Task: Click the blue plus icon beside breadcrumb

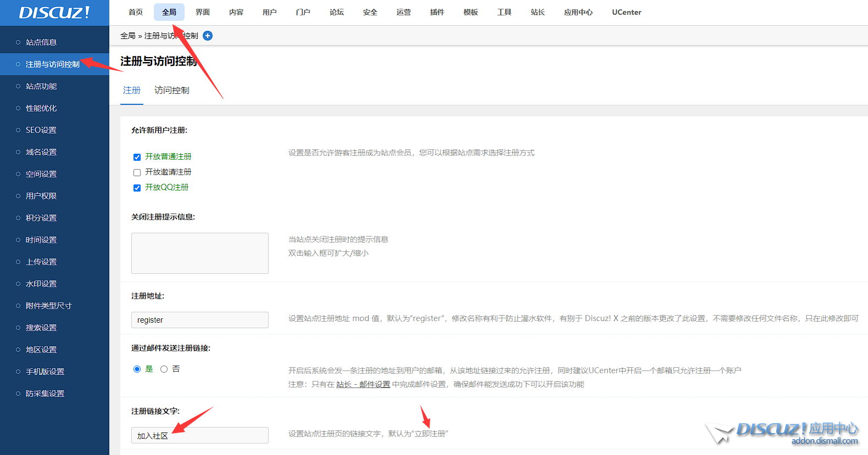Action: tap(208, 36)
